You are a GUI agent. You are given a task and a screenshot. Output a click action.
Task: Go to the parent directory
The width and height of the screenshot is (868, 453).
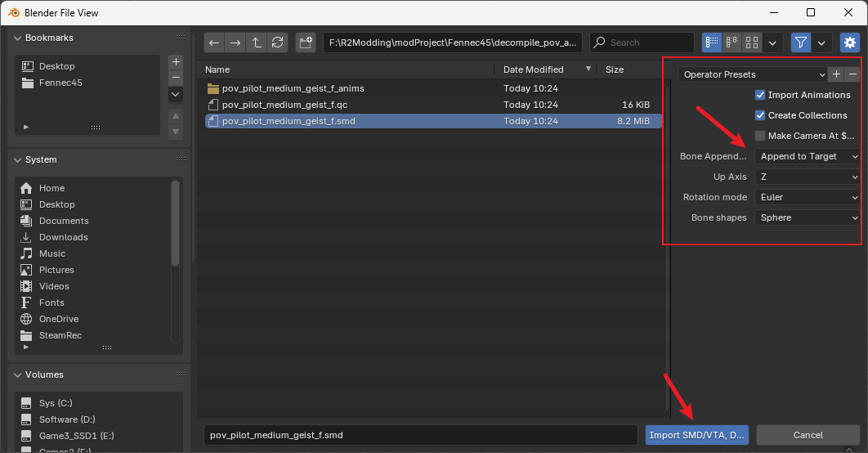[x=257, y=43]
